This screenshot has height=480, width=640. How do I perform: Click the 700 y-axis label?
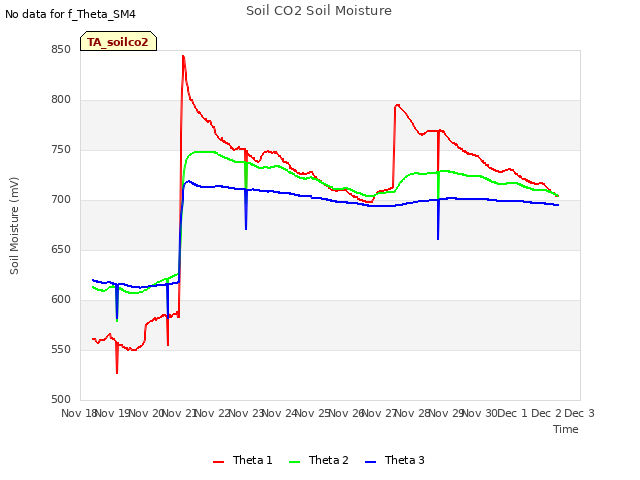point(61,200)
